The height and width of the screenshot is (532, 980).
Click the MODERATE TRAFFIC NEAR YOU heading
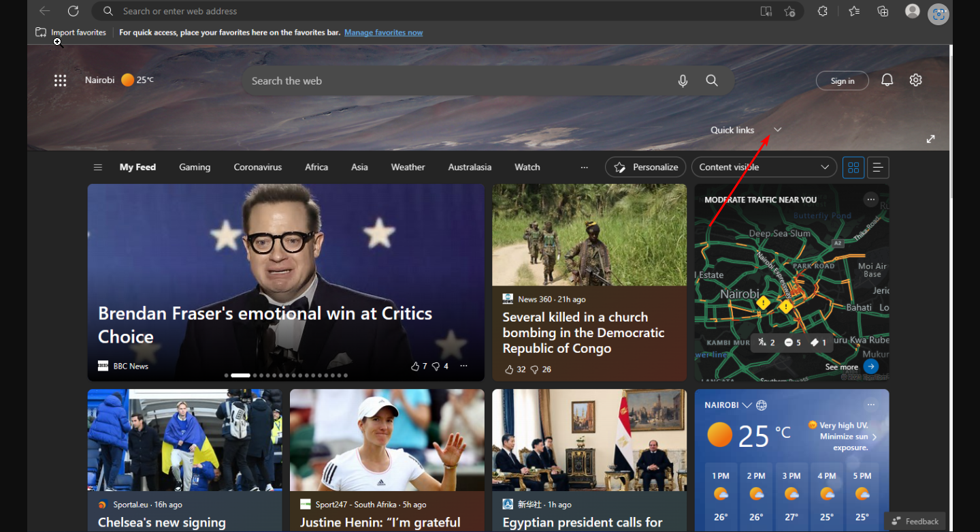click(x=760, y=200)
